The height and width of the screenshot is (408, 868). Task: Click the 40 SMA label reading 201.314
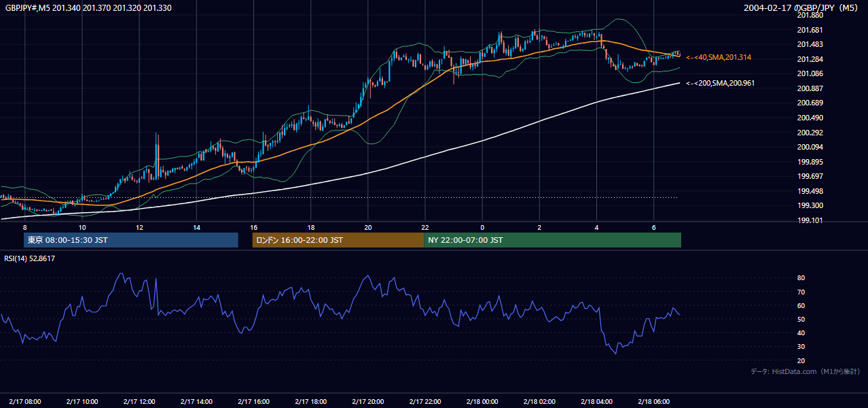[719, 58]
